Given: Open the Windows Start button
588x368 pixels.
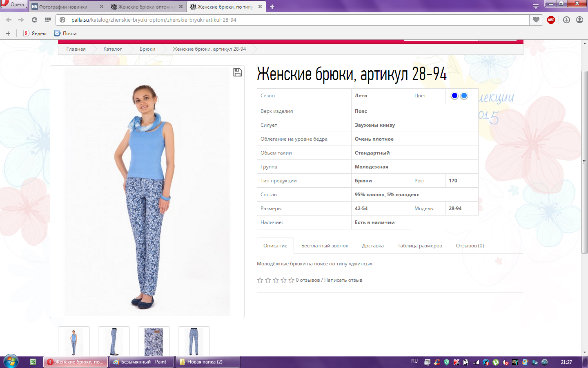Looking at the screenshot, I should (11, 362).
